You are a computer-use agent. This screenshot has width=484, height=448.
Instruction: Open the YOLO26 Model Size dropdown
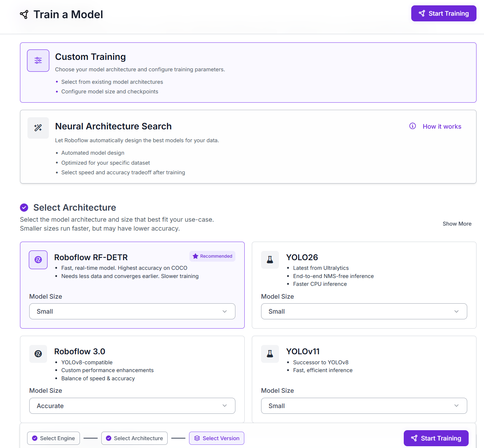pos(364,311)
